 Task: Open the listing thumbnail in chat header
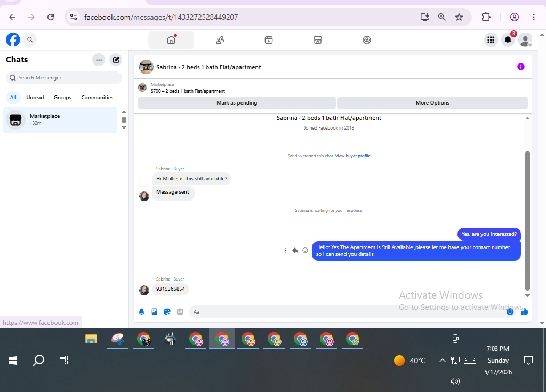click(146, 67)
